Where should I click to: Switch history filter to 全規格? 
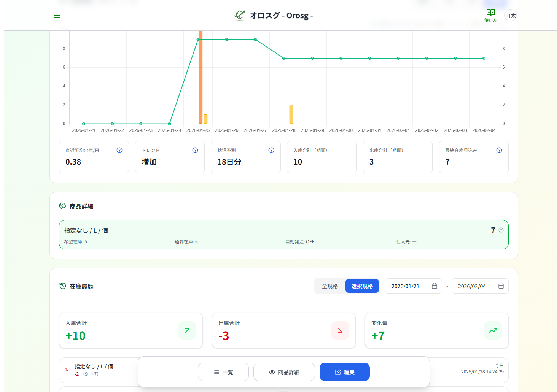click(330, 286)
